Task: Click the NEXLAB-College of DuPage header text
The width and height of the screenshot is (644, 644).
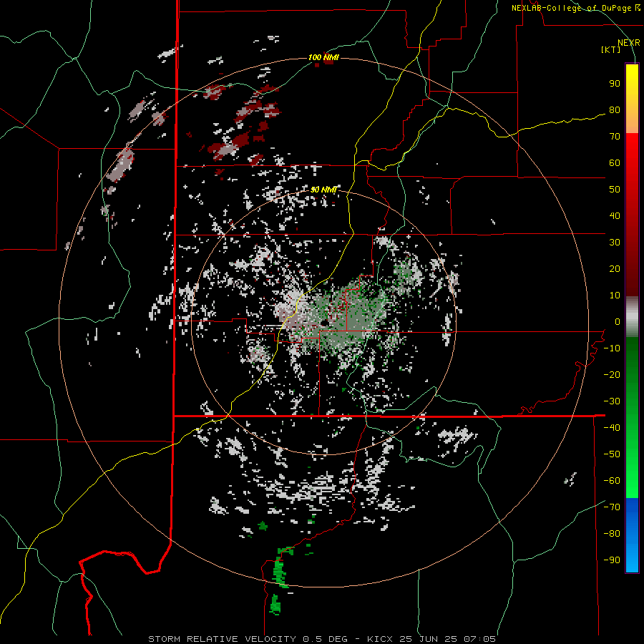Action: [x=575, y=8]
